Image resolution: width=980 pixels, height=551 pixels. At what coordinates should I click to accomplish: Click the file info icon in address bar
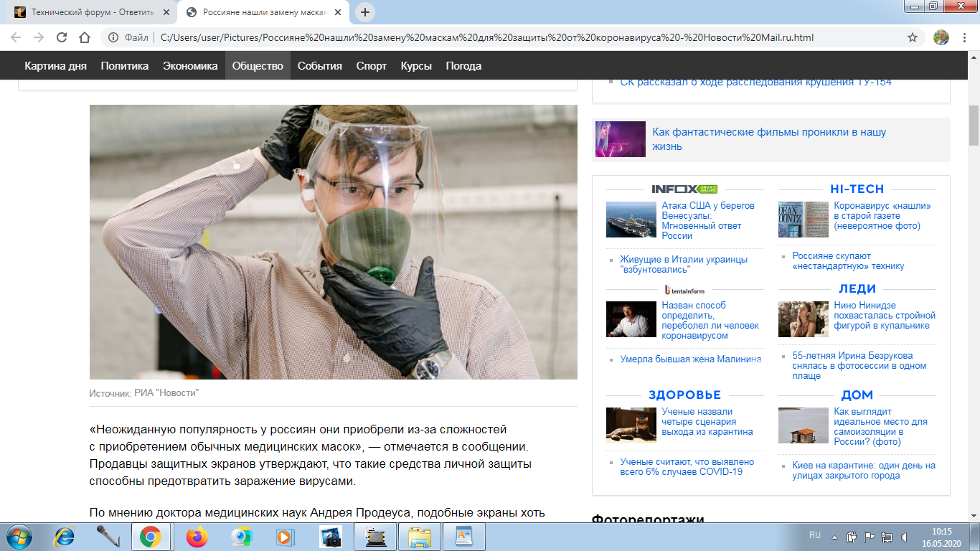pyautogui.click(x=113, y=37)
